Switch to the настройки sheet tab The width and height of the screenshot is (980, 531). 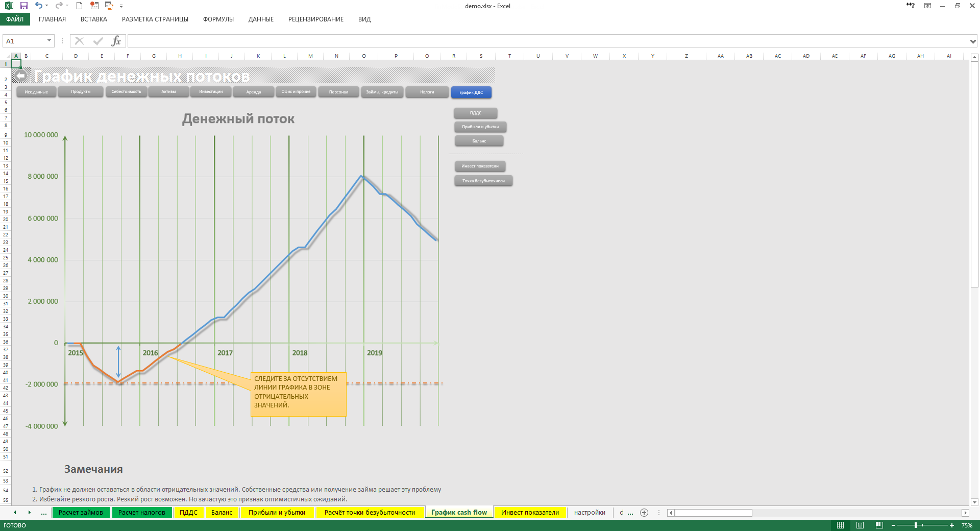coord(590,513)
